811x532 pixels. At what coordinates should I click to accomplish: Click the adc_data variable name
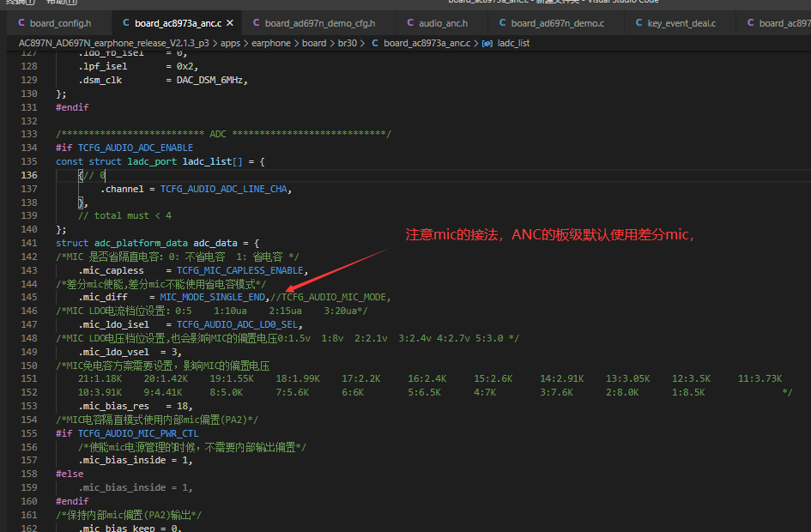[215, 243]
